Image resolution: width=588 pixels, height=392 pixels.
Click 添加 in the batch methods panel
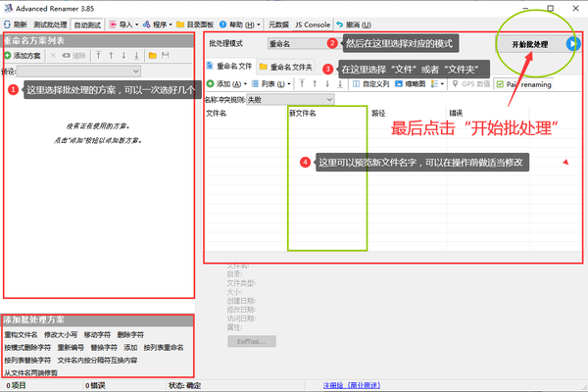[x=130, y=347]
